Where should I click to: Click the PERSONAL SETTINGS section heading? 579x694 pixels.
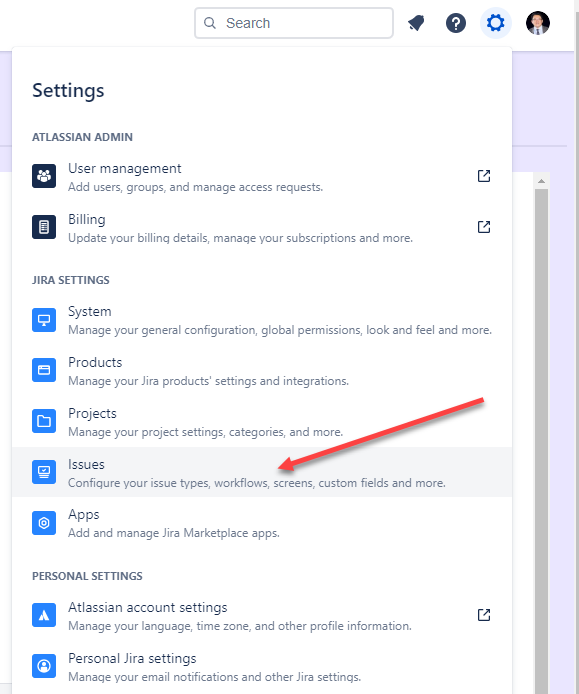coord(87,576)
